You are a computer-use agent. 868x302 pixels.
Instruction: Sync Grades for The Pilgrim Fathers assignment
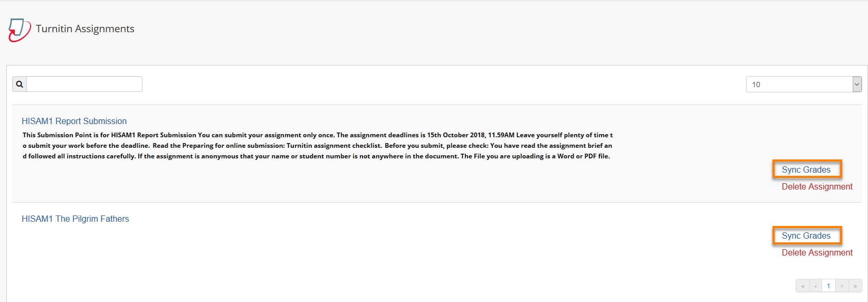point(806,235)
